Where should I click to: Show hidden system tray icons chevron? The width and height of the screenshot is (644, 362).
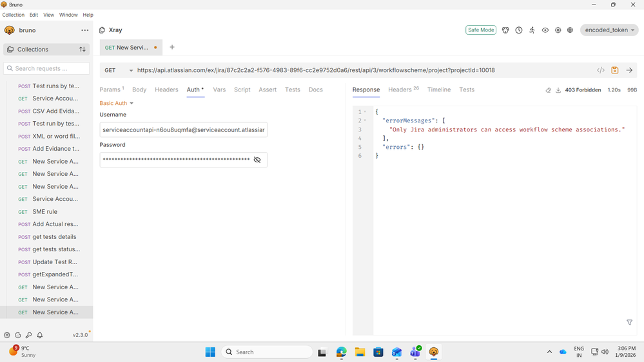[x=549, y=352]
